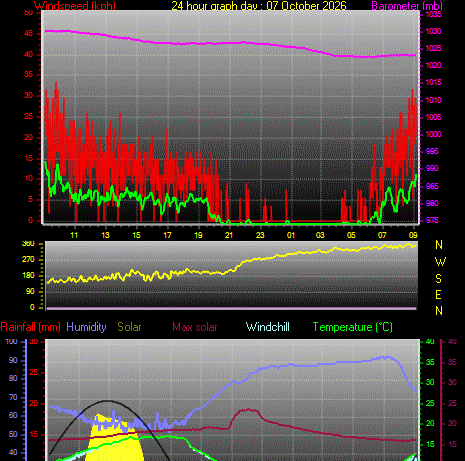Image resolution: width=465 pixels, height=461 pixels.
Task: Click the Windspeed (kph) axis title
Action: click(x=75, y=5)
